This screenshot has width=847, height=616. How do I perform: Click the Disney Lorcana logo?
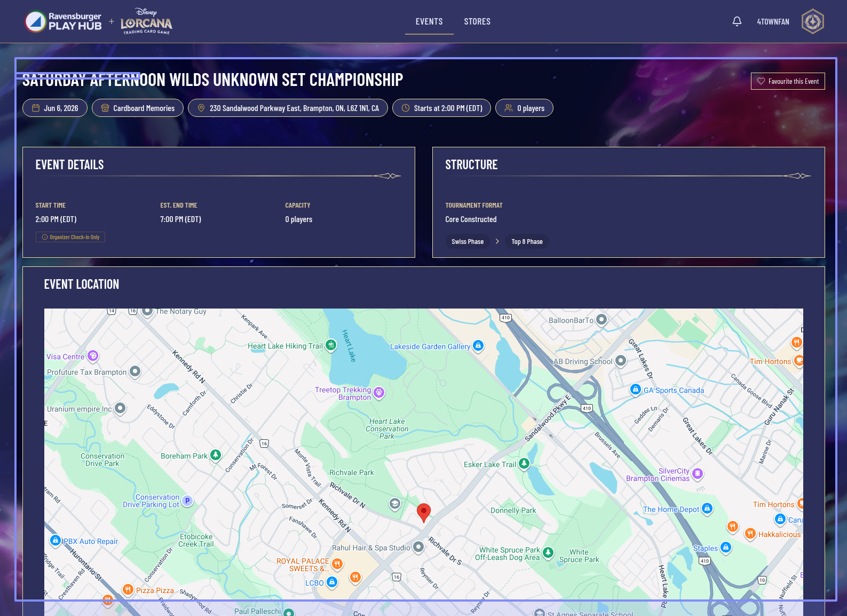pyautogui.click(x=146, y=21)
